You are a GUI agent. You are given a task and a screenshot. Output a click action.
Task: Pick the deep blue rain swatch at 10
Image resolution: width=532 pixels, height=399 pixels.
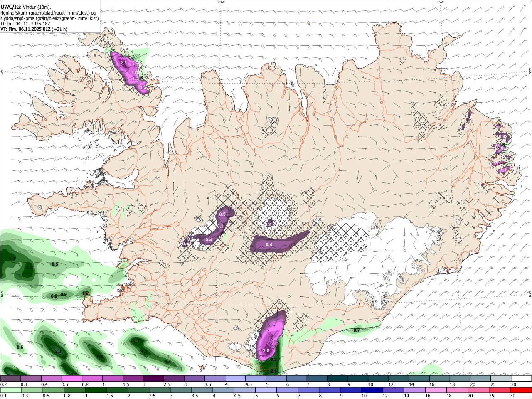point(372,390)
